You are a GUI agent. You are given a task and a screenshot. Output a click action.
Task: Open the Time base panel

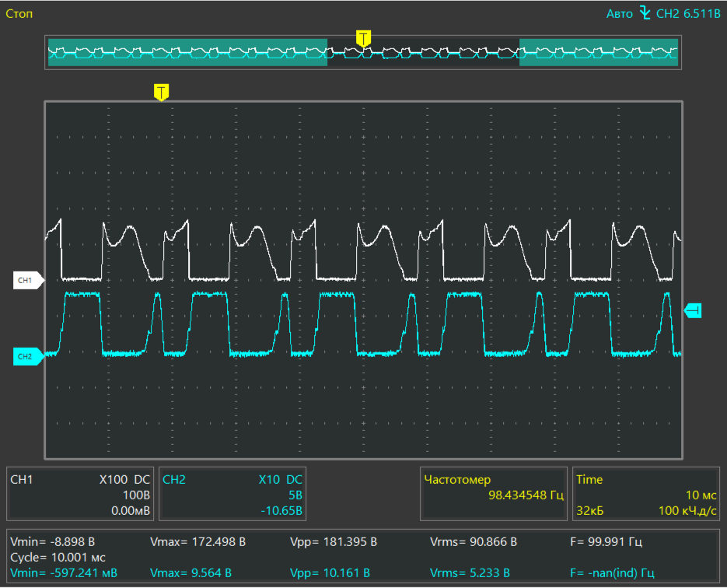tap(646, 494)
